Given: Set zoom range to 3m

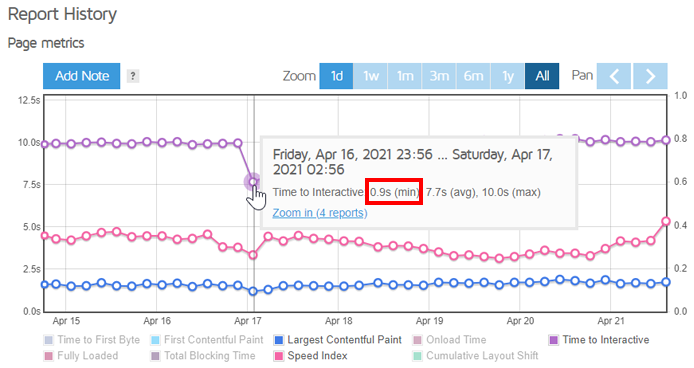Looking at the screenshot, I should click(439, 76).
